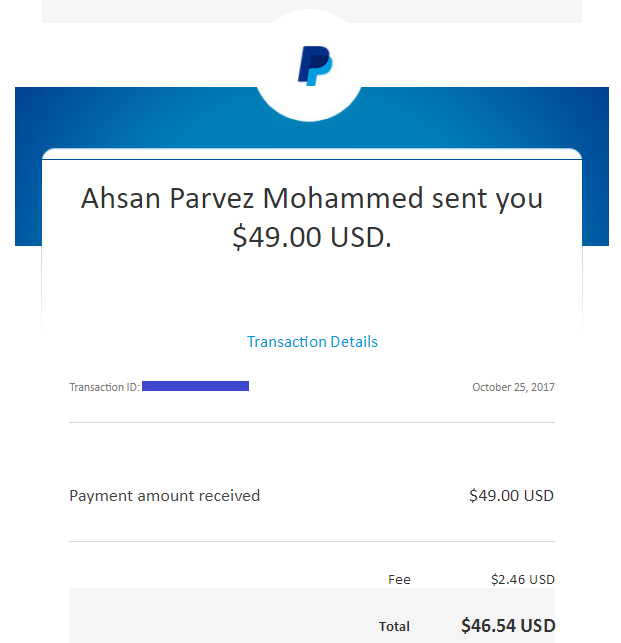Click the blue banner left of the logo

tap(130, 117)
